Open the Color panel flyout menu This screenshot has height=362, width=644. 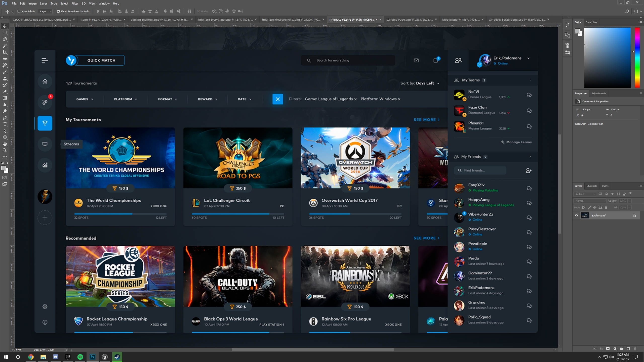641,22
